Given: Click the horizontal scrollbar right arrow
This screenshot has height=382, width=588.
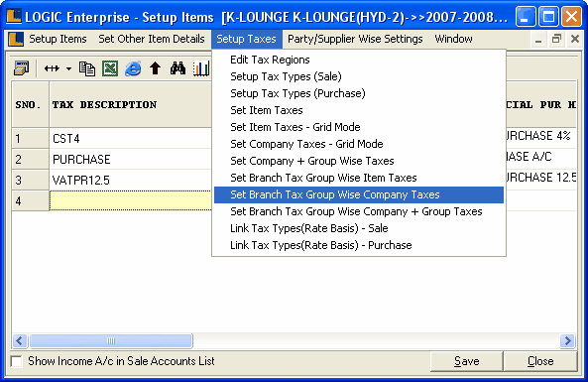Looking at the screenshot, I should click(568, 340).
